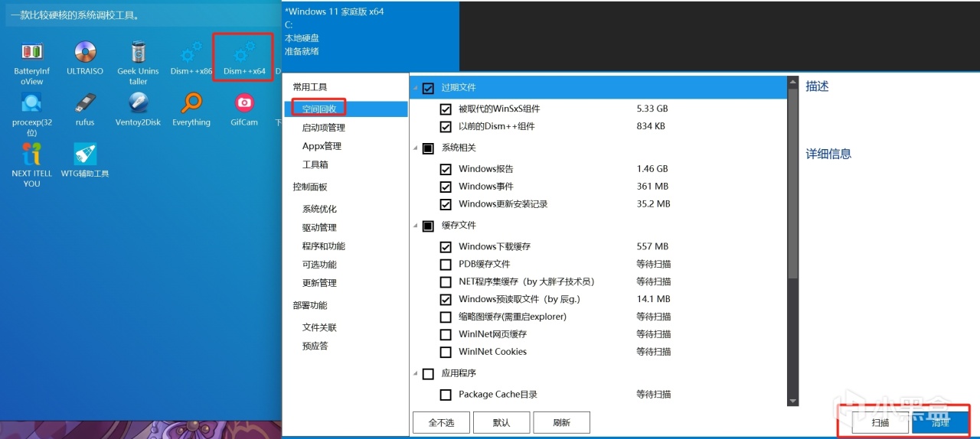Collapse the 系统相关 group arrow
The height and width of the screenshot is (439, 980).
[x=416, y=148]
